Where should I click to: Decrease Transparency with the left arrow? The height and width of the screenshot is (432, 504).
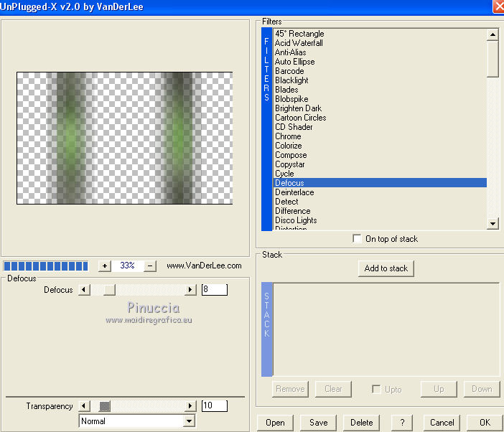[84, 406]
